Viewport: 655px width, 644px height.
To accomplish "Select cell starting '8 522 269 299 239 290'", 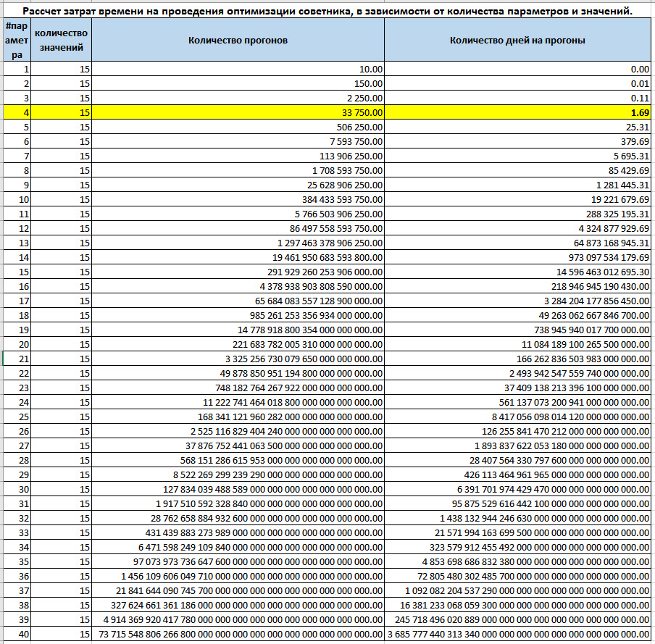I will pos(238,474).
